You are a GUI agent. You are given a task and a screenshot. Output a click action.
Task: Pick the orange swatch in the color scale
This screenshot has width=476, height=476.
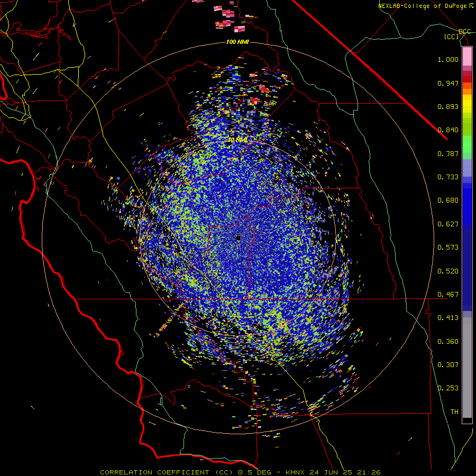[x=467, y=91]
